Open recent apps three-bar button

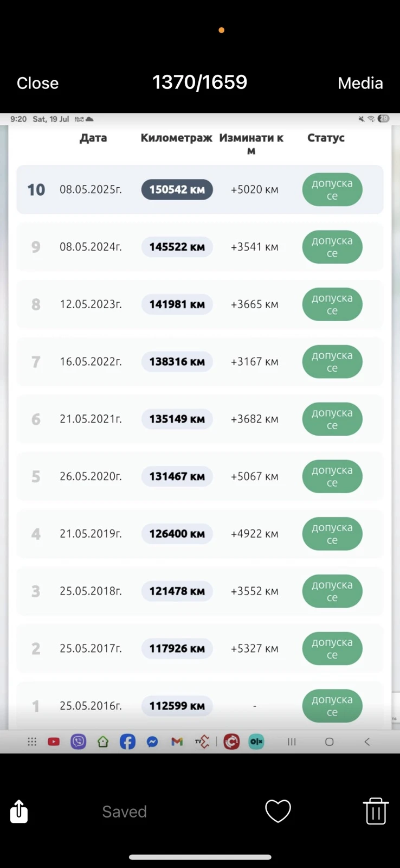(x=292, y=742)
